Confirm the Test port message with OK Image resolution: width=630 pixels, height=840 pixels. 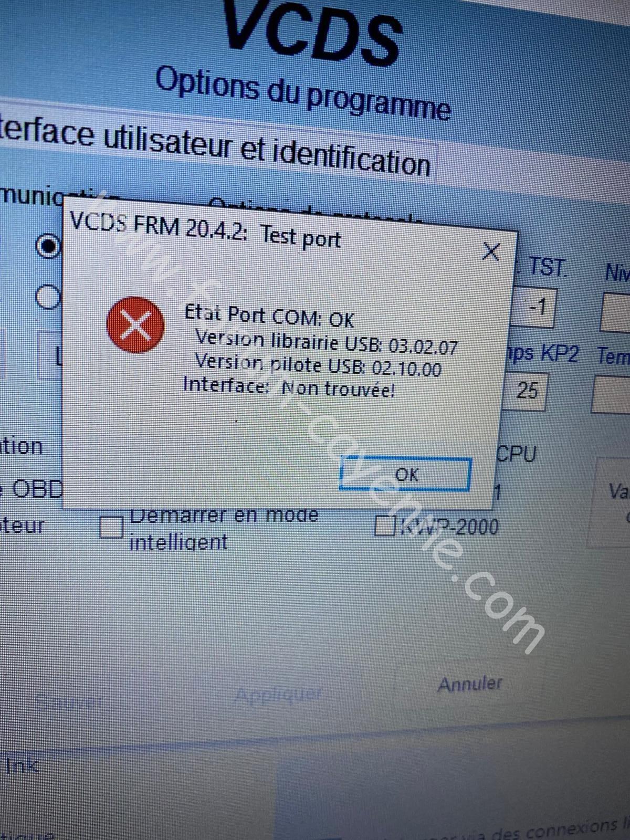(405, 474)
